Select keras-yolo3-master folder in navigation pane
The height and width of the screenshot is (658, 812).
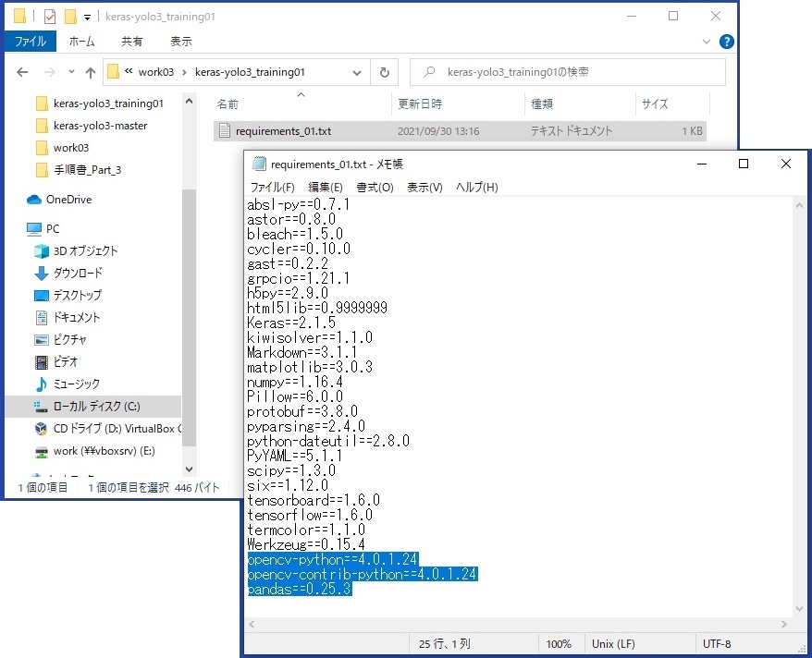click(x=100, y=126)
